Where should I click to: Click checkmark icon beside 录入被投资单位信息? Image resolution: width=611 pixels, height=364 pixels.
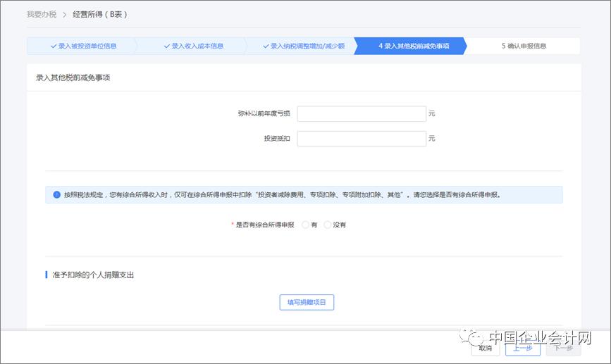(x=54, y=46)
